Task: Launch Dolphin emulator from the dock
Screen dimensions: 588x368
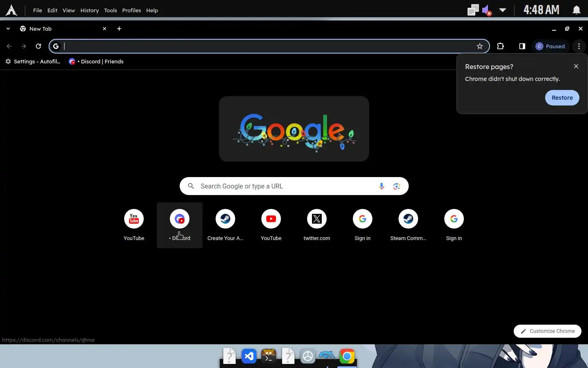Action: (x=327, y=355)
